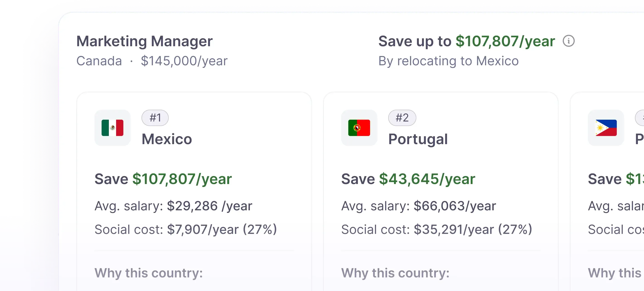Select the #1 rank badge

pos(155,118)
